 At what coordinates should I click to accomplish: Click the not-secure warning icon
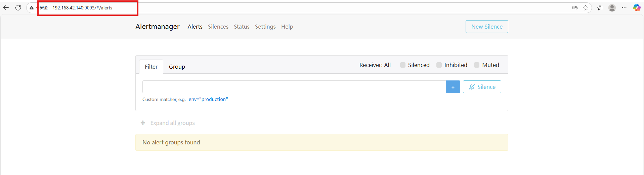[x=32, y=8]
